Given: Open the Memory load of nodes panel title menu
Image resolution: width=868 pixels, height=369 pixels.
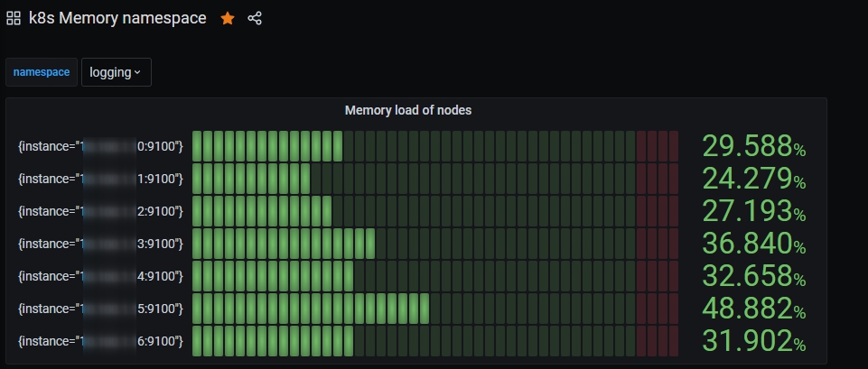Looking at the screenshot, I should point(408,110).
